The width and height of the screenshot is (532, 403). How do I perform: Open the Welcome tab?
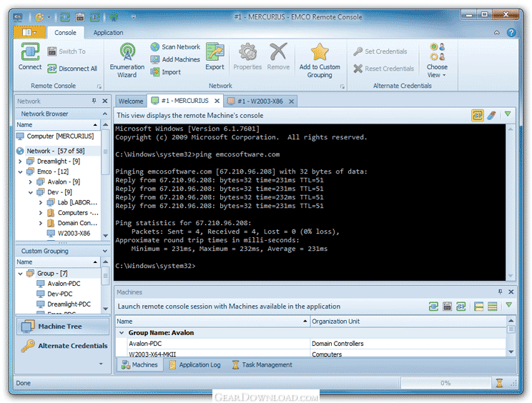click(x=131, y=101)
